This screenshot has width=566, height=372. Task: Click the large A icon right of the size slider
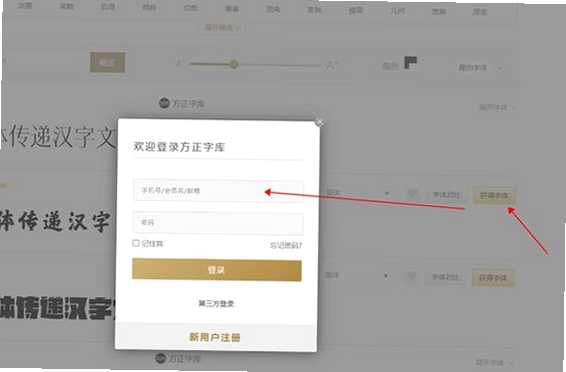pos(332,65)
